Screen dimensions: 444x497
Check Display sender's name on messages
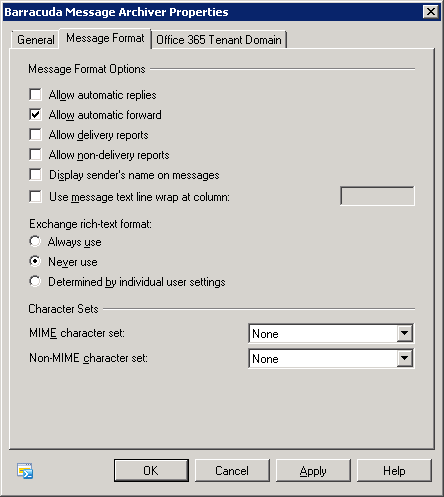(35, 175)
